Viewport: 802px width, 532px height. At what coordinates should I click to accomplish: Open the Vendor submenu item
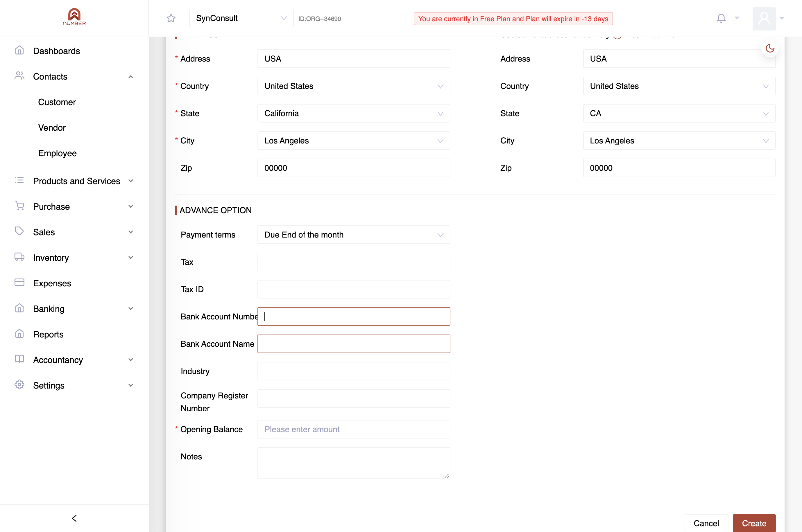(x=52, y=128)
